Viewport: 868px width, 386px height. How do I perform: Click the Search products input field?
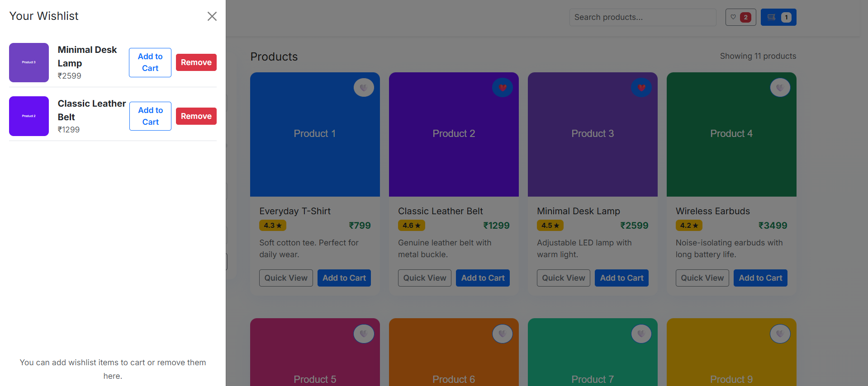(x=642, y=17)
